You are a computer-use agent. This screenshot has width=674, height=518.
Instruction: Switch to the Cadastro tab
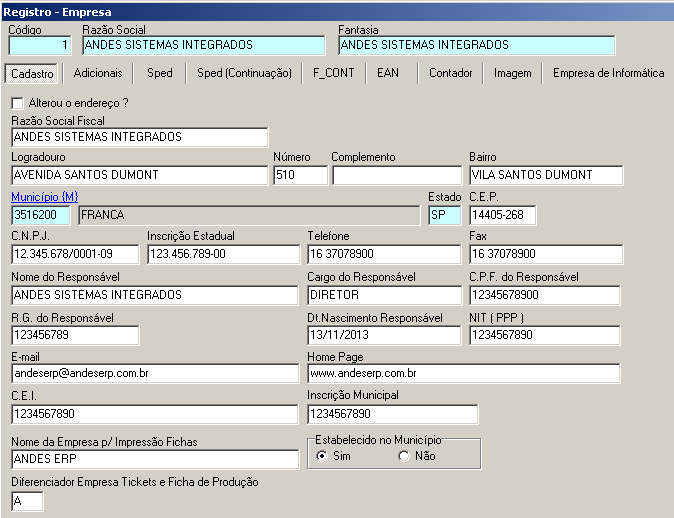(32, 74)
